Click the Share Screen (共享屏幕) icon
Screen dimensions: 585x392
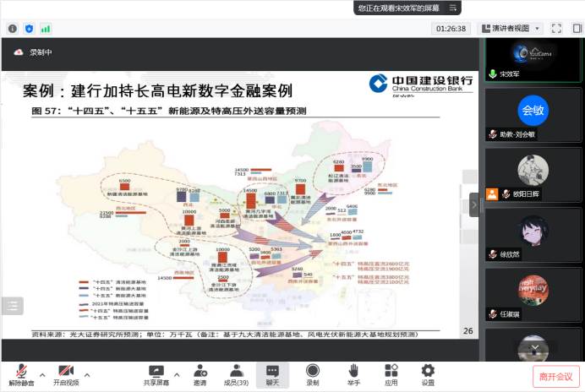click(156, 375)
